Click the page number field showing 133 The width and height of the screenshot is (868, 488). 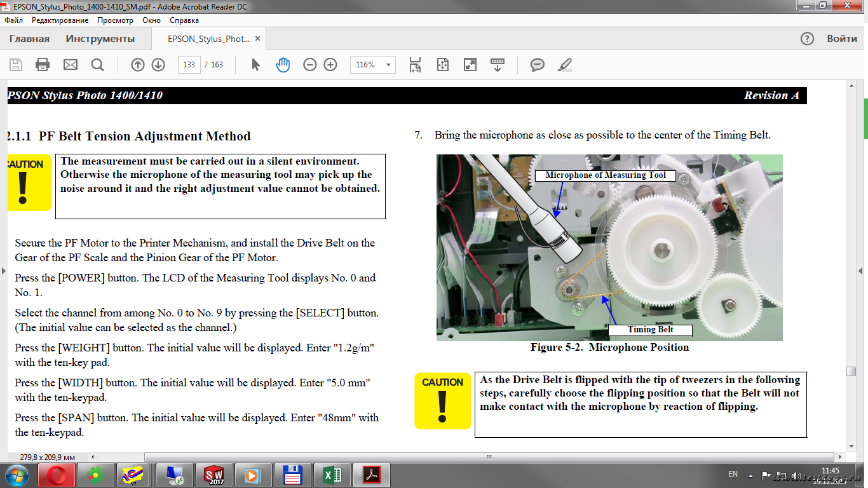pyautogui.click(x=189, y=65)
